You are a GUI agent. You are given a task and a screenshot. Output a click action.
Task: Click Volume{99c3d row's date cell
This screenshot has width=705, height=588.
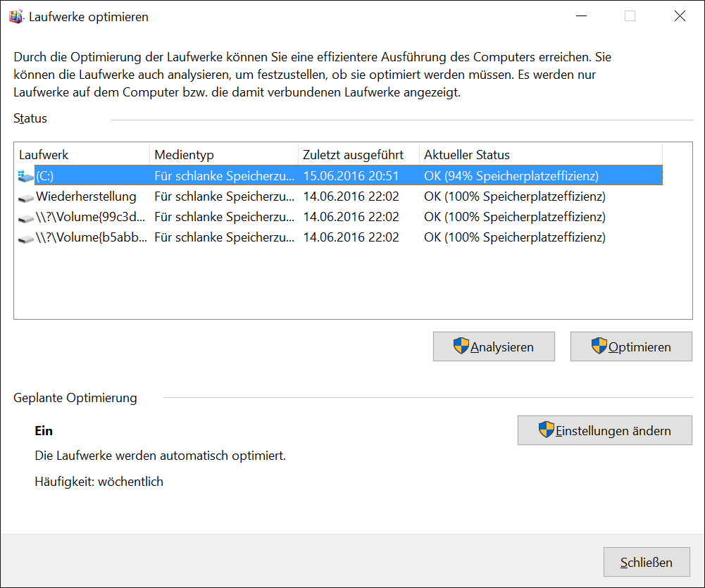point(351,217)
